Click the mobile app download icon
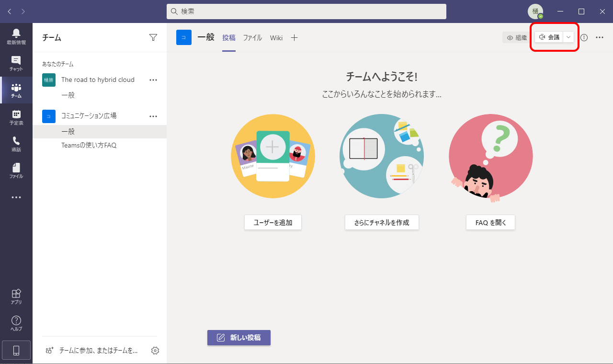 click(16, 351)
